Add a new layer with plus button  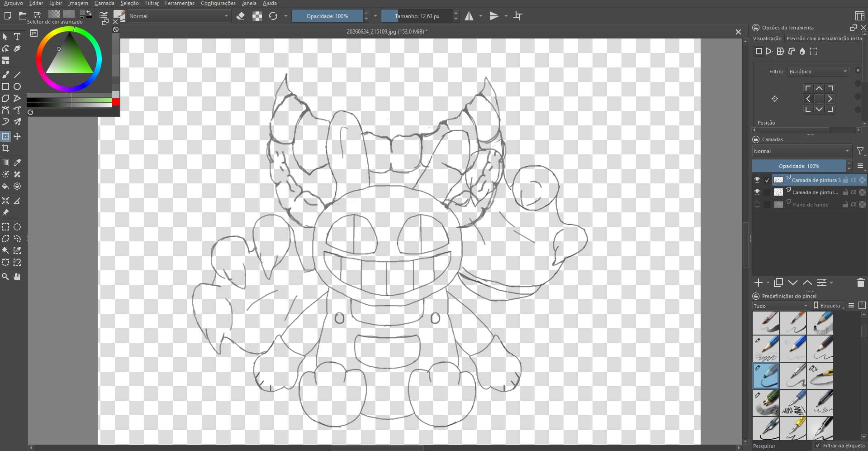click(759, 283)
